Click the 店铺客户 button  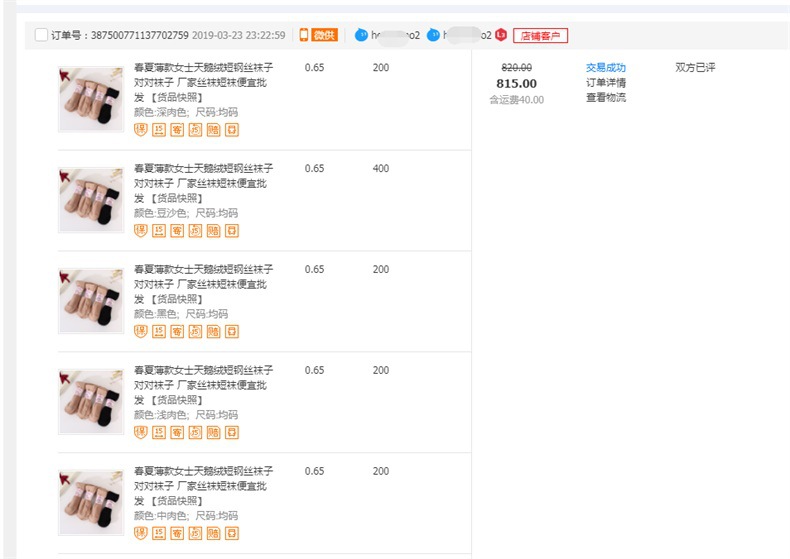[540, 36]
